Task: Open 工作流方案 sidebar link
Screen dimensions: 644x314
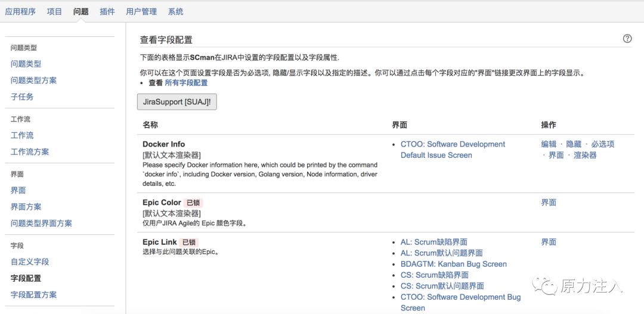Action: pyautogui.click(x=30, y=152)
